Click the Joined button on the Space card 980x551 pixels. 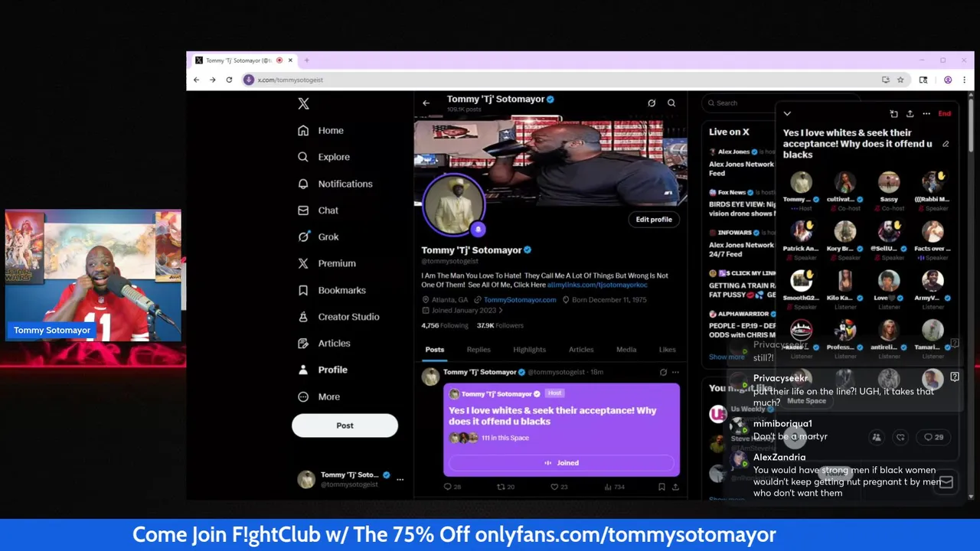coord(561,463)
